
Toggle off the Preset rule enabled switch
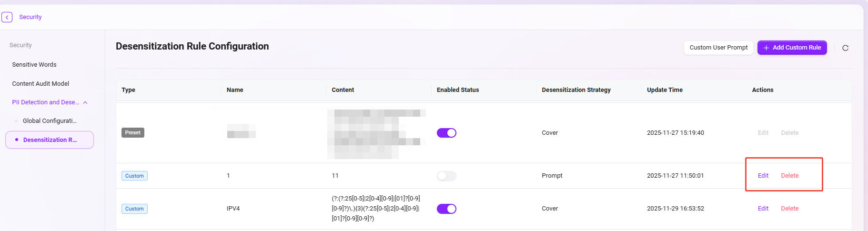pos(446,133)
